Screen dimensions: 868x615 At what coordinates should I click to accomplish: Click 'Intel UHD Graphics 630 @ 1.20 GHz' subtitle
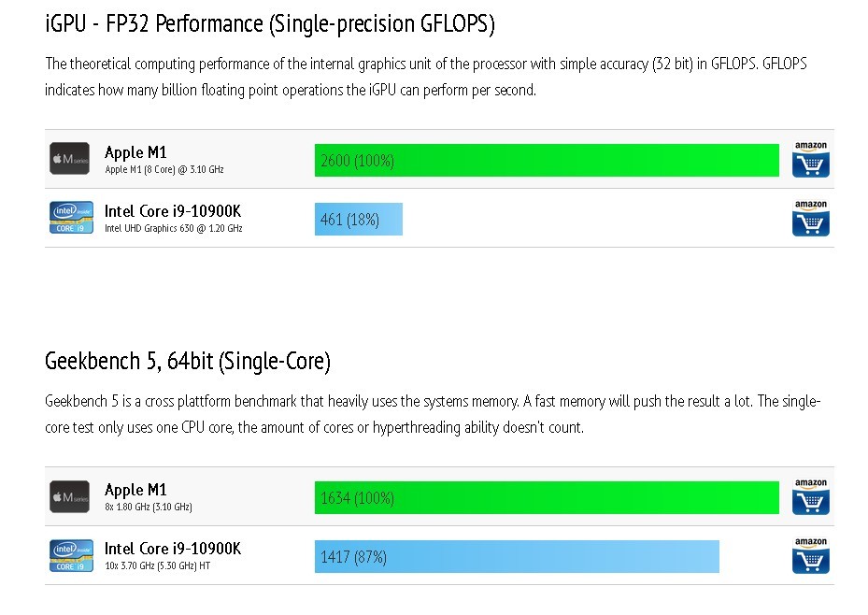pyautogui.click(x=174, y=228)
